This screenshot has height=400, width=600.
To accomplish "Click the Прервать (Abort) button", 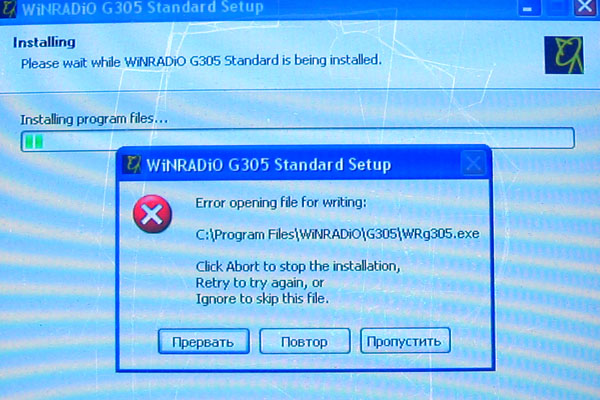I will [x=204, y=341].
